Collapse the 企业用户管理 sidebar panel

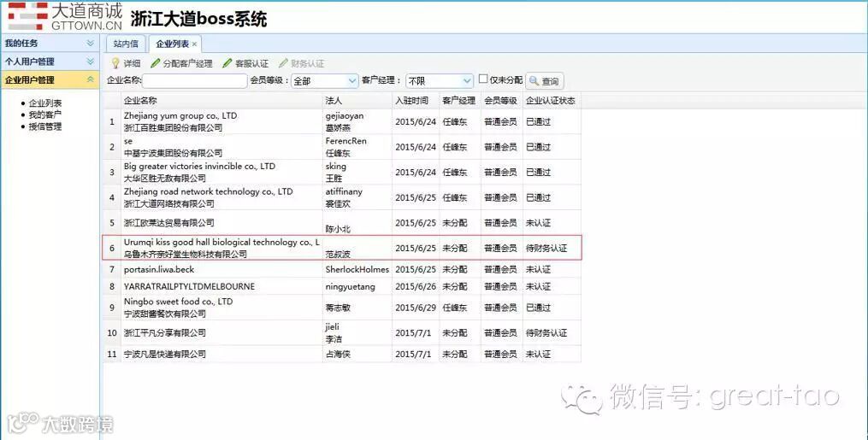coord(50,79)
